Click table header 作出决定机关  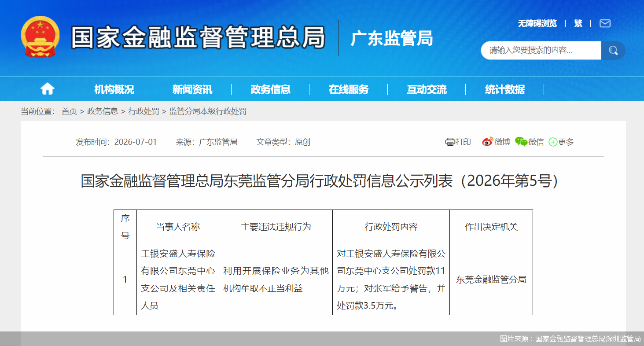(491, 227)
